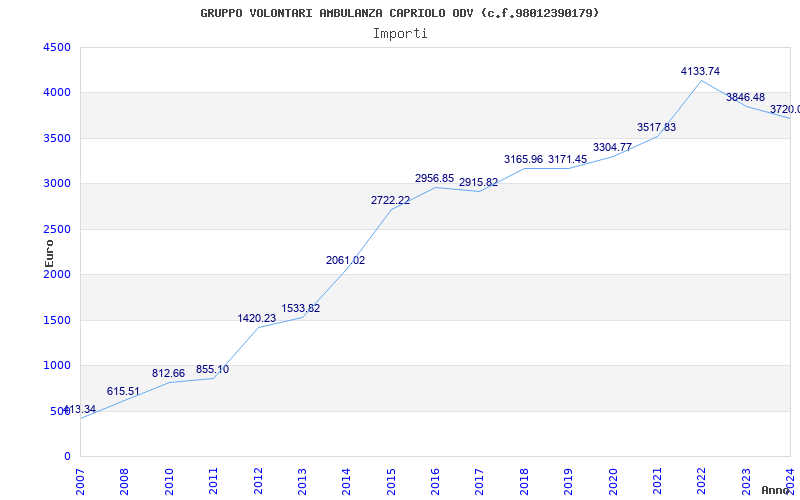800x500 pixels.
Task: Click the 2019 year tick label
Action: (568, 481)
